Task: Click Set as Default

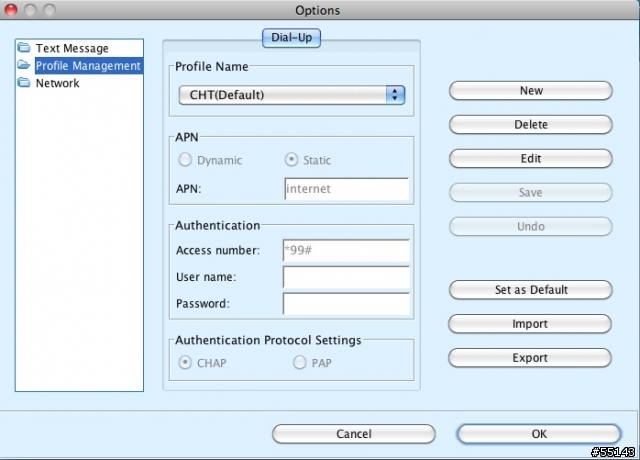Action: [531, 290]
